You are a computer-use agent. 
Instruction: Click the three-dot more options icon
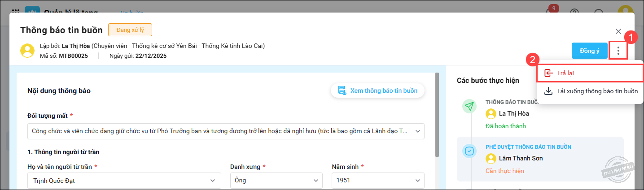(618, 51)
